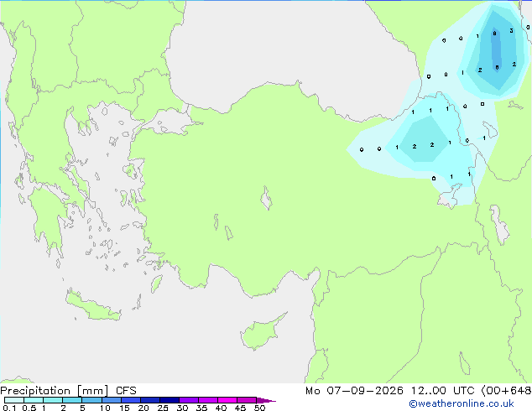532x411 pixels.
Task: Click the legend value label '30'
Action: pos(182,408)
